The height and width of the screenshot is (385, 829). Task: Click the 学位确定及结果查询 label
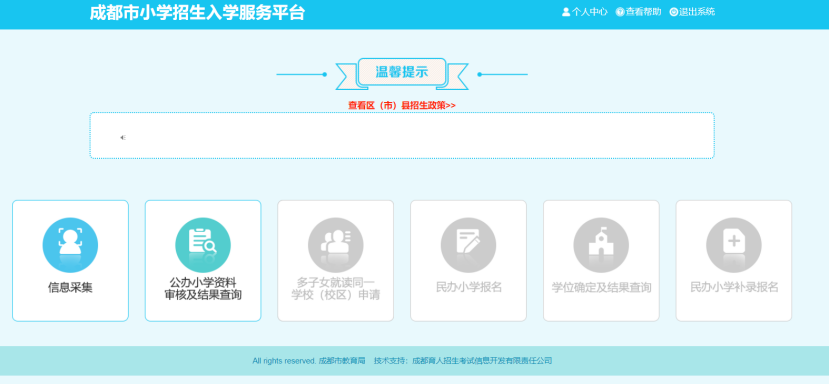601,288
